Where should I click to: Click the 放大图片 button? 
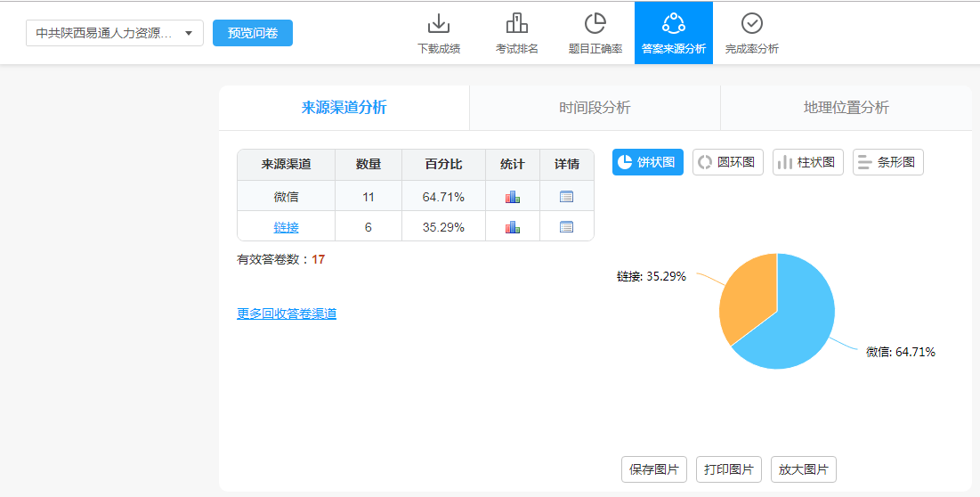(803, 469)
